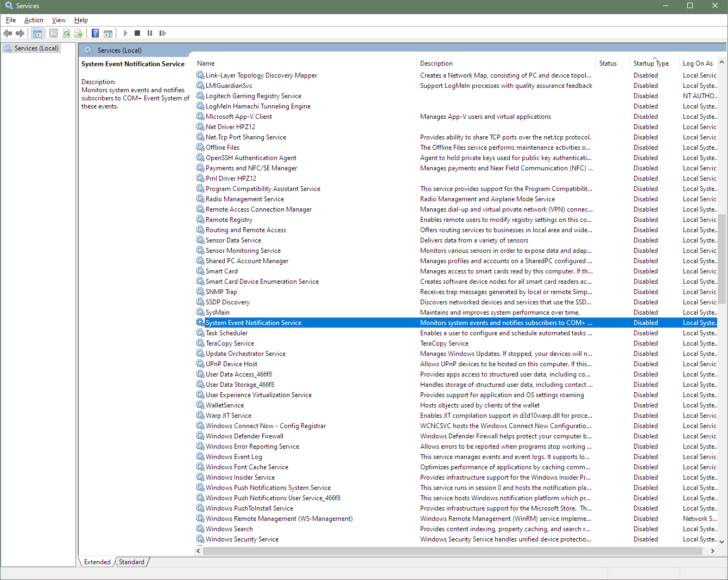
Task: Open the File menu
Action: tap(11, 20)
